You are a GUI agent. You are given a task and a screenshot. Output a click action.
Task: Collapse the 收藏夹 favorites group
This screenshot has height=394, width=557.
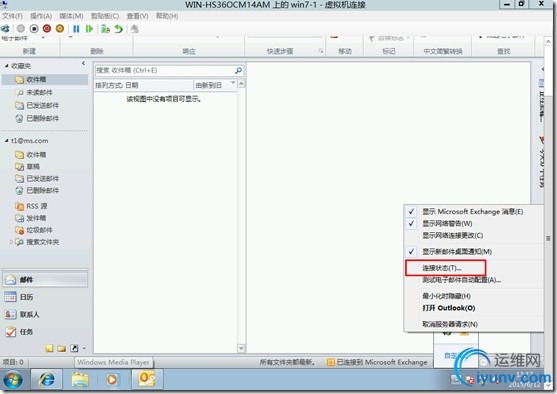click(6, 66)
